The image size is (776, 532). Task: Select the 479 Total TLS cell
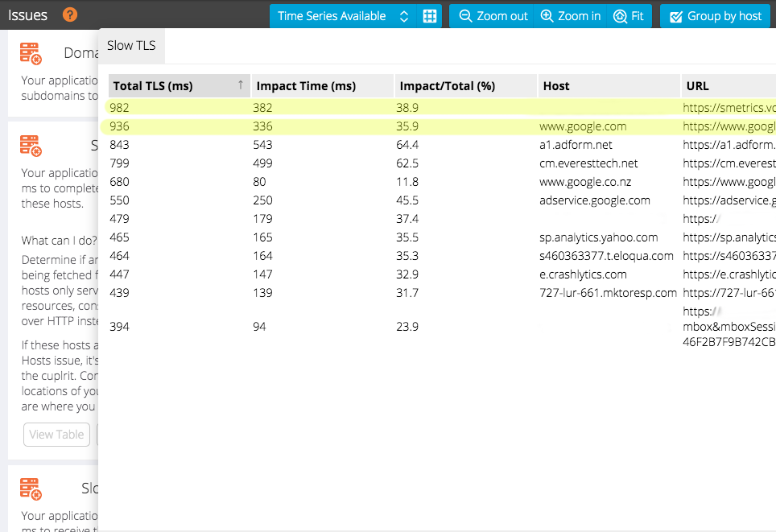[119, 219]
